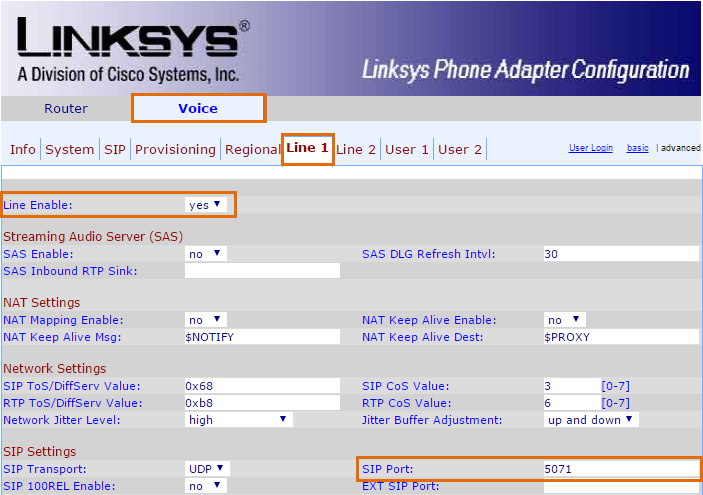The width and height of the screenshot is (703, 495).
Task: Click the SIP CoS Value field
Action: (572, 386)
